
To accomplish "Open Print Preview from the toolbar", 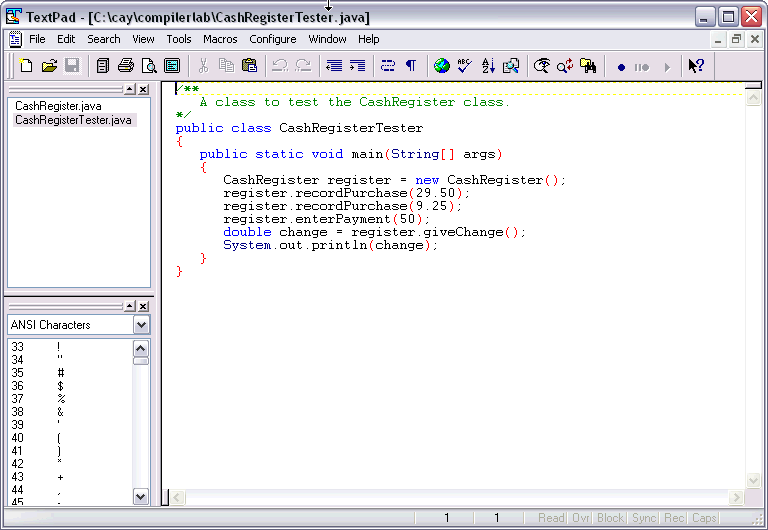I will [149, 66].
